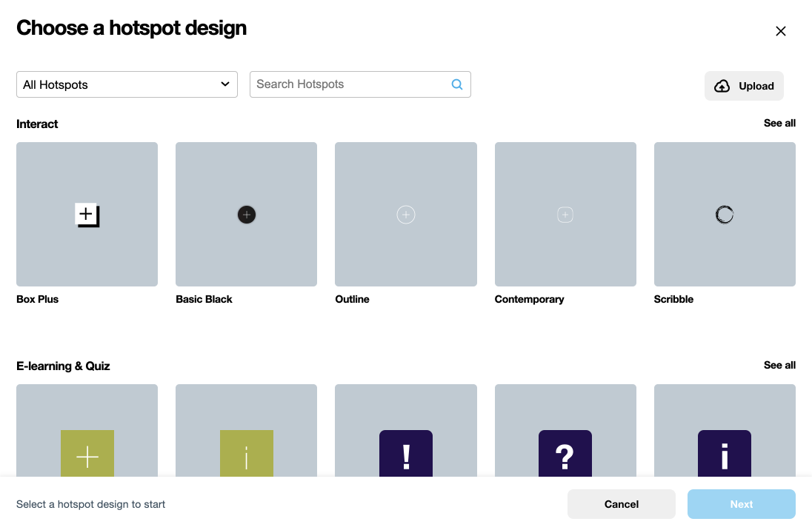Select the Contemporary rounded plus hotspot
The width and height of the screenshot is (812, 530).
tap(565, 215)
